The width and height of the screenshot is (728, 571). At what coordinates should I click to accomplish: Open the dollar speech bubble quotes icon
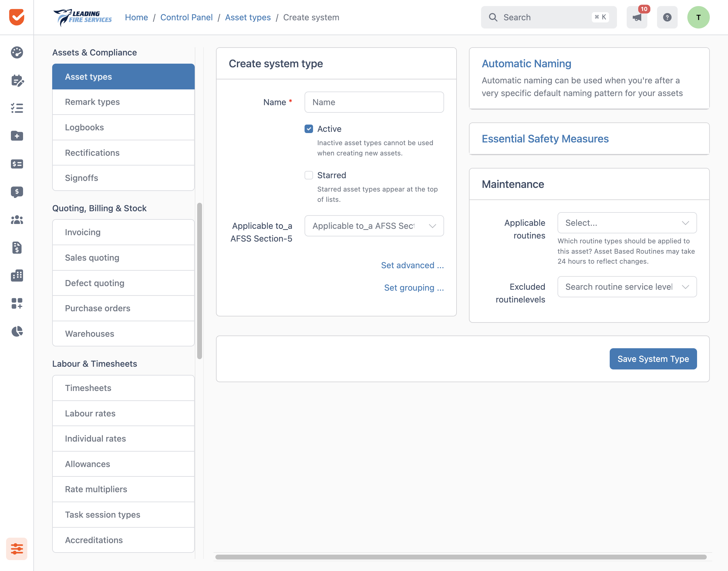tap(17, 192)
